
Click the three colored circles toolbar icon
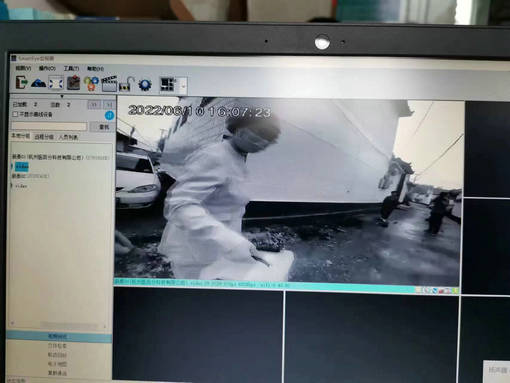(x=91, y=83)
